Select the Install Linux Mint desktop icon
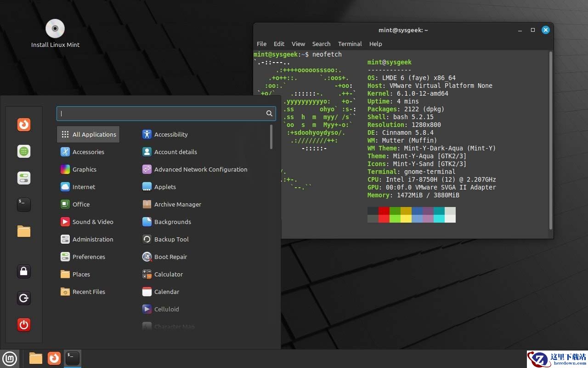This screenshot has width=588, height=368. 55,34
